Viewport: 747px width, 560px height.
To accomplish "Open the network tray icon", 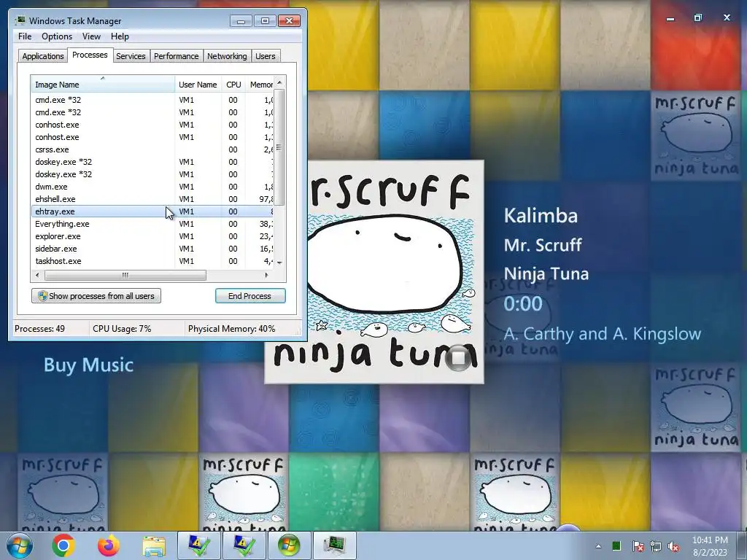I will point(656,546).
